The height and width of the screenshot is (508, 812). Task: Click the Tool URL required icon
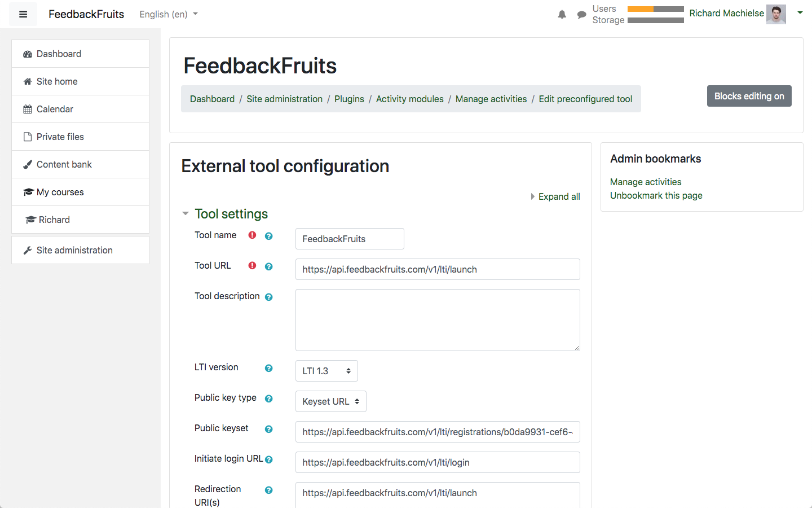[252, 266]
